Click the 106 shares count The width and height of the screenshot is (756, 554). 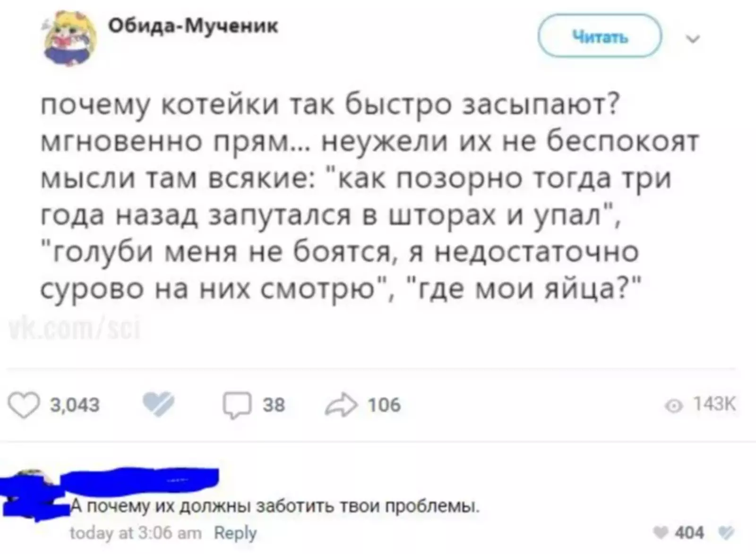(x=384, y=405)
